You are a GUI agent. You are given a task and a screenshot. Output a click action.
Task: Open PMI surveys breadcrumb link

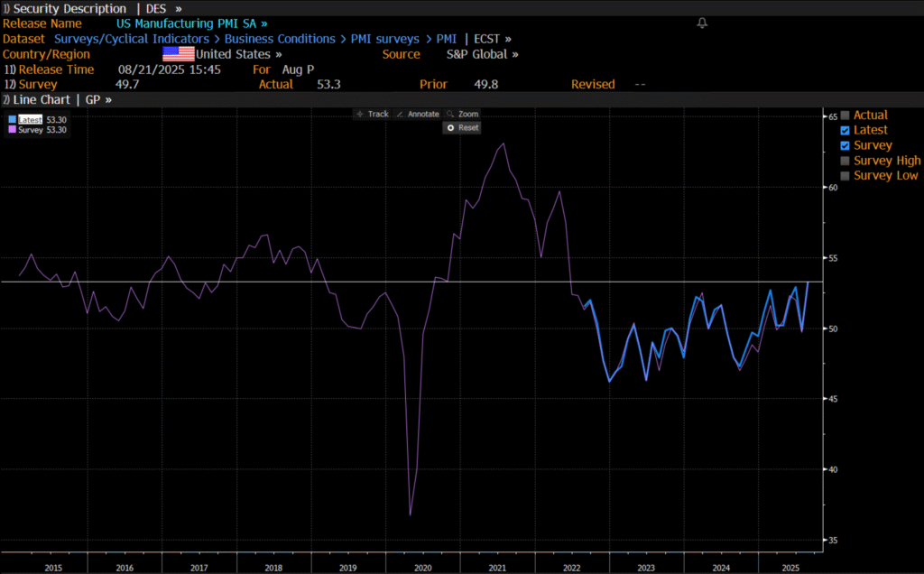coord(384,39)
